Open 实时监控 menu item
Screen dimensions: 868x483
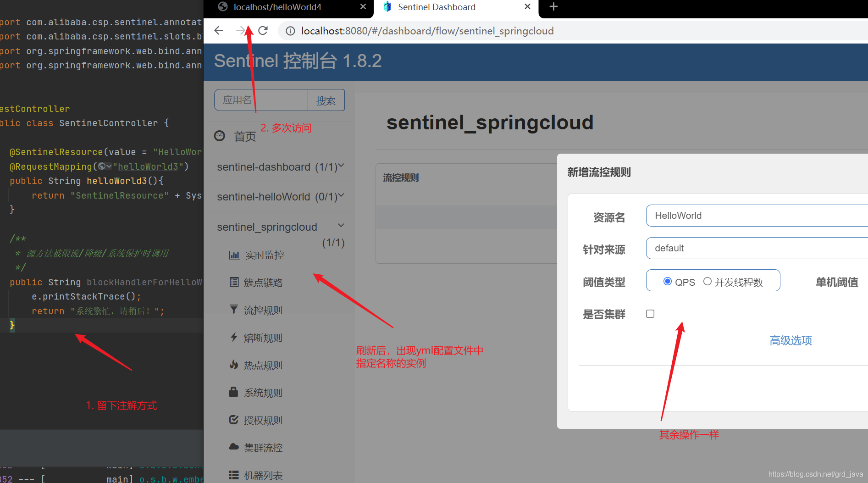[265, 255]
